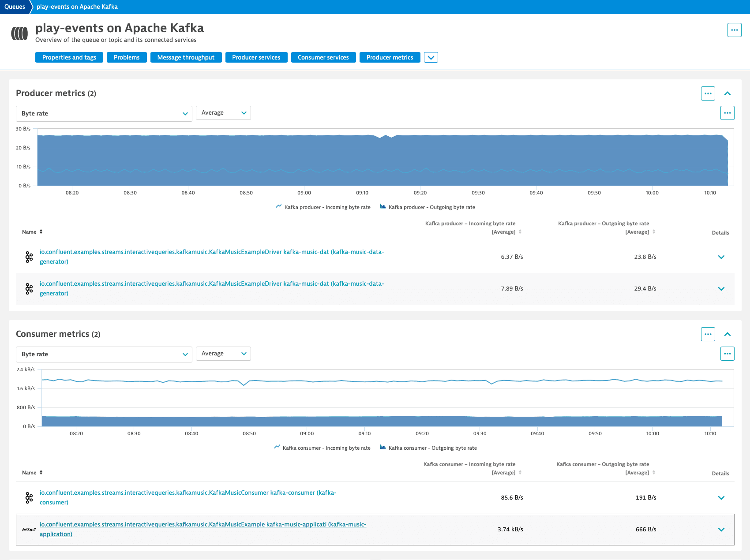Screen dimensions: 750x560
Task: Go to Message throughput section
Action: coord(186,57)
